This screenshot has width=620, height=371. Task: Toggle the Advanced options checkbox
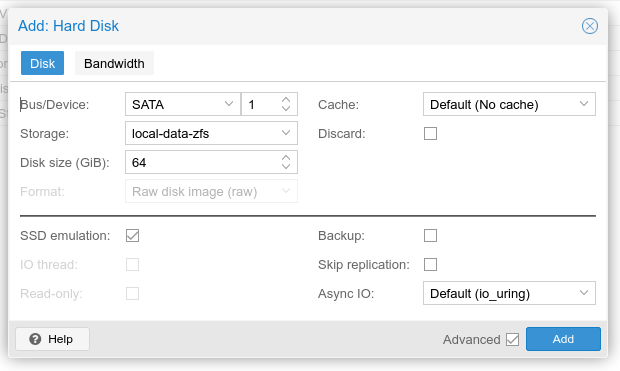pyautogui.click(x=512, y=339)
